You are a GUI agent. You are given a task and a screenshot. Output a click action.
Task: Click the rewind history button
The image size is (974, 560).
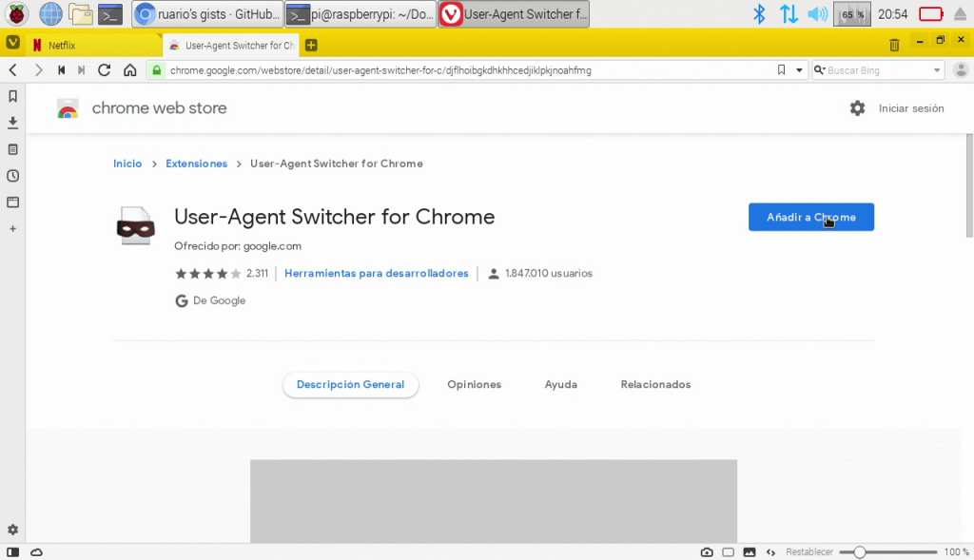tap(61, 70)
